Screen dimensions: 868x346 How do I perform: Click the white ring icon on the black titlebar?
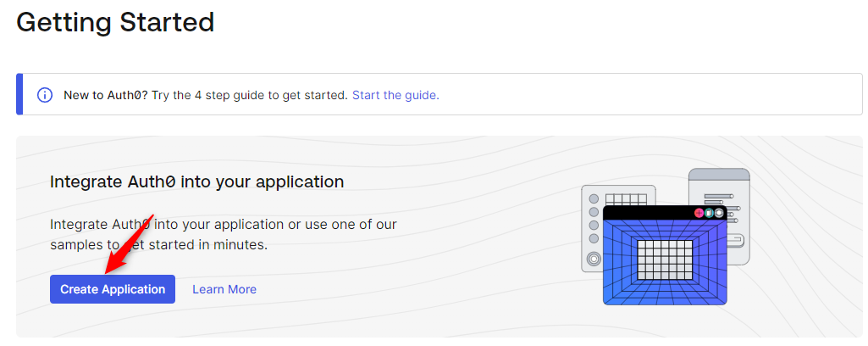(x=719, y=213)
